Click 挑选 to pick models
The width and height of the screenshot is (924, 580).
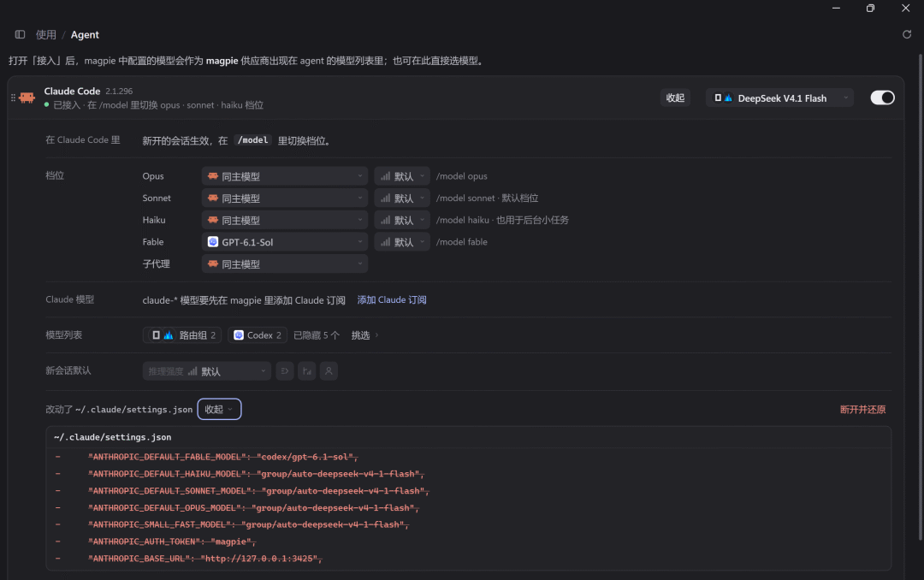364,335
